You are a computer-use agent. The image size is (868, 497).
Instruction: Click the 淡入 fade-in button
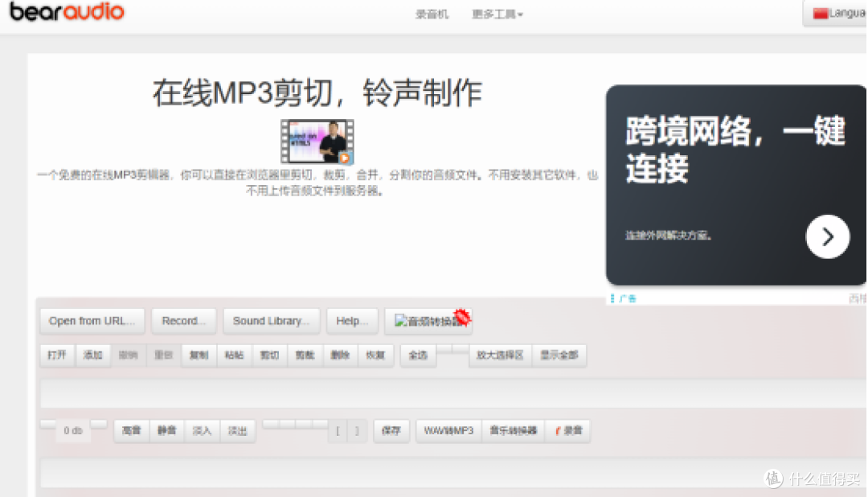point(202,430)
